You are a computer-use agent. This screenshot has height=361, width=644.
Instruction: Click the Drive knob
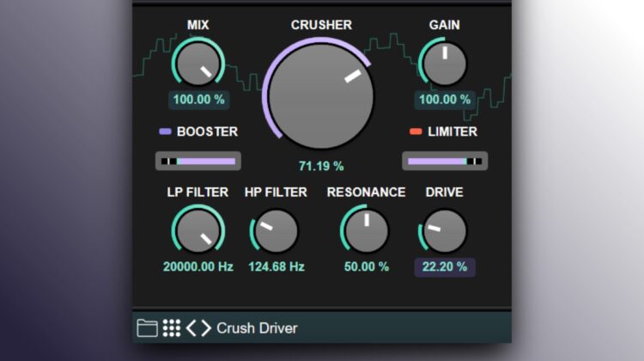[444, 231]
